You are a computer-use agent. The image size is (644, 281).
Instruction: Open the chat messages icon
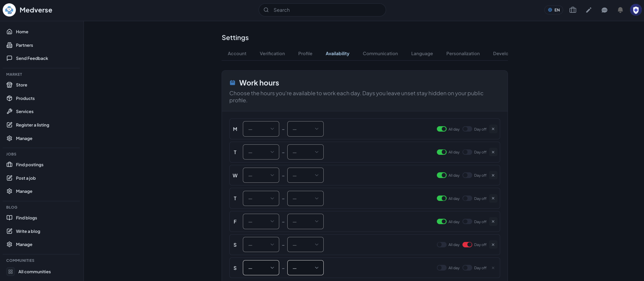tap(604, 10)
